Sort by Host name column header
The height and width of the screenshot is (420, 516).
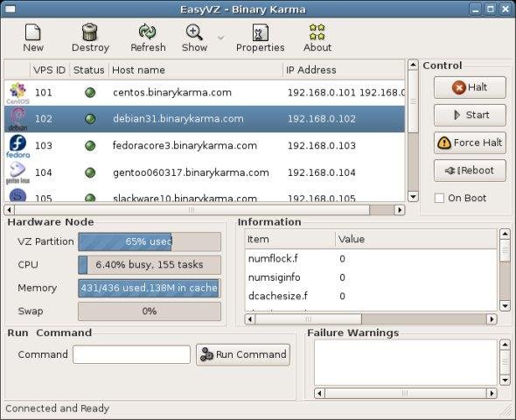point(196,70)
